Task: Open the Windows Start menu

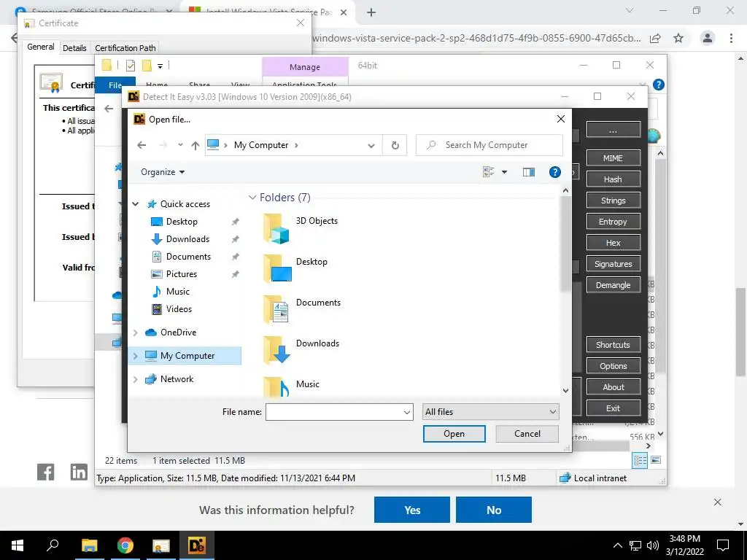Action: click(x=18, y=545)
